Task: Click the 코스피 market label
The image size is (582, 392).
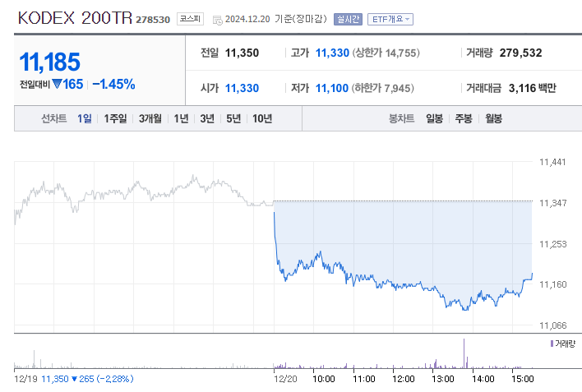Action: tap(190, 19)
